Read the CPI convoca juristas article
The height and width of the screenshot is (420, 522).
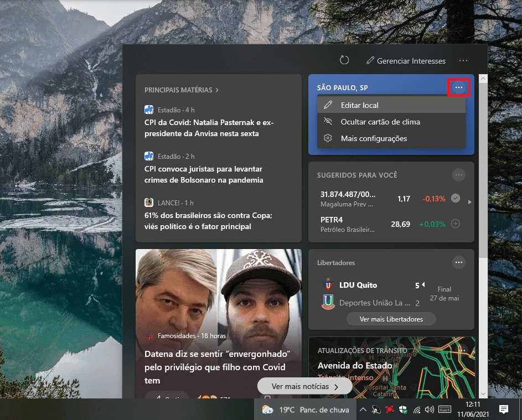click(204, 174)
